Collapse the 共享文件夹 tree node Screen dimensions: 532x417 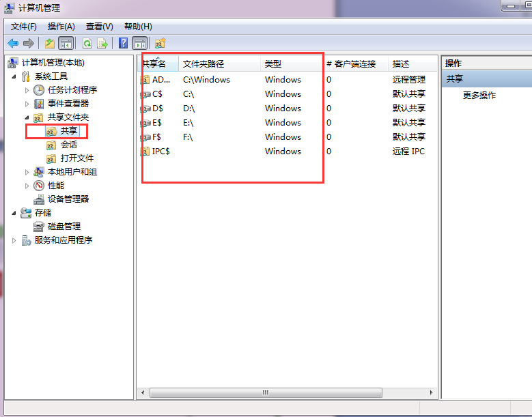tap(27, 117)
